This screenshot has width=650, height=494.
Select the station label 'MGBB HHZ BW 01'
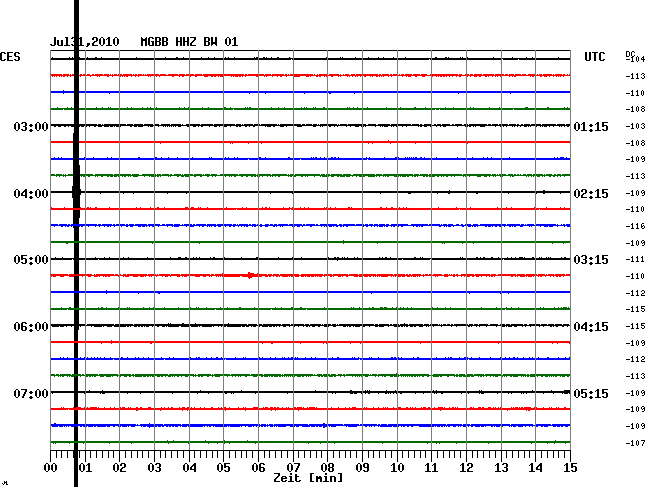[189, 42]
